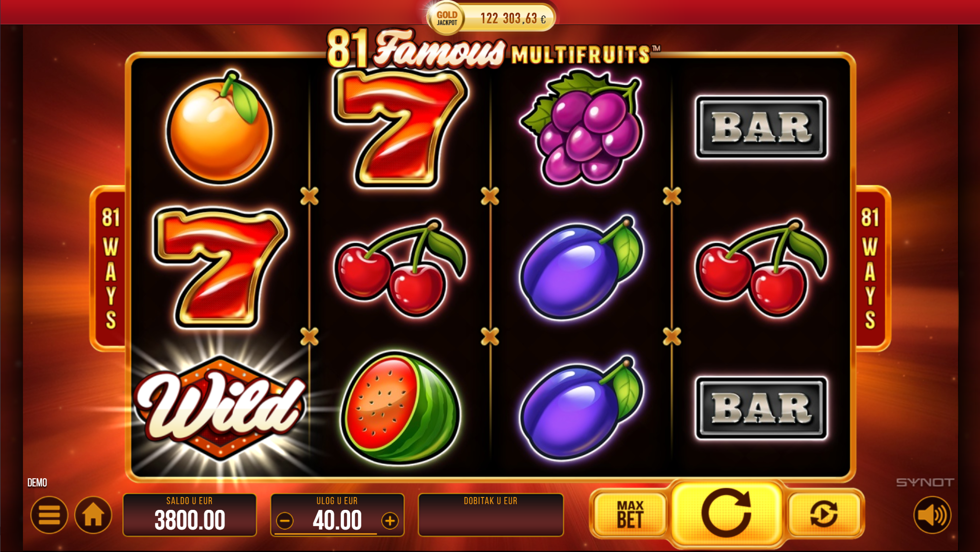Image resolution: width=980 pixels, height=552 pixels.
Task: Spin the reels with the big yellow button
Action: (726, 514)
